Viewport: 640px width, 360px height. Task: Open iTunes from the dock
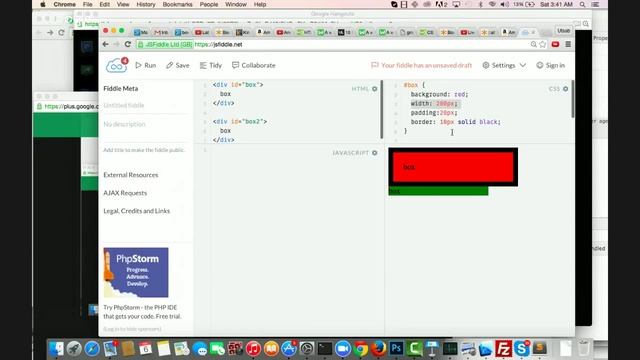[253, 349]
